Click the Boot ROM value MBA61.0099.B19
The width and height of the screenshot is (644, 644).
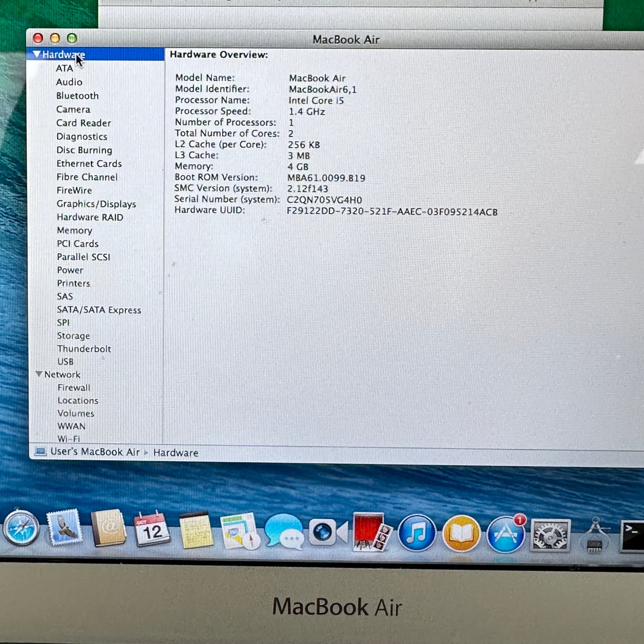[x=326, y=178]
